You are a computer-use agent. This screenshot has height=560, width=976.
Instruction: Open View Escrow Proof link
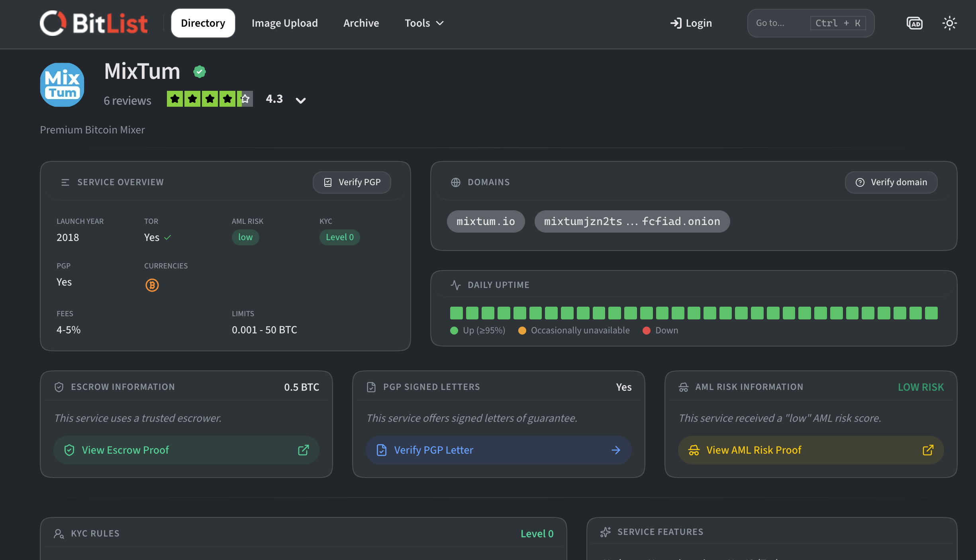[186, 450]
